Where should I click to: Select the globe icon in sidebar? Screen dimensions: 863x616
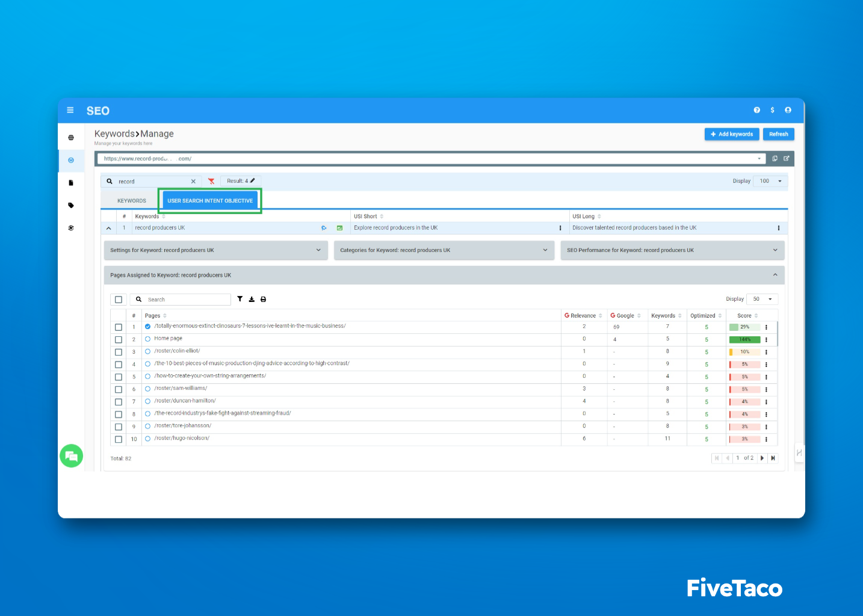(71, 138)
